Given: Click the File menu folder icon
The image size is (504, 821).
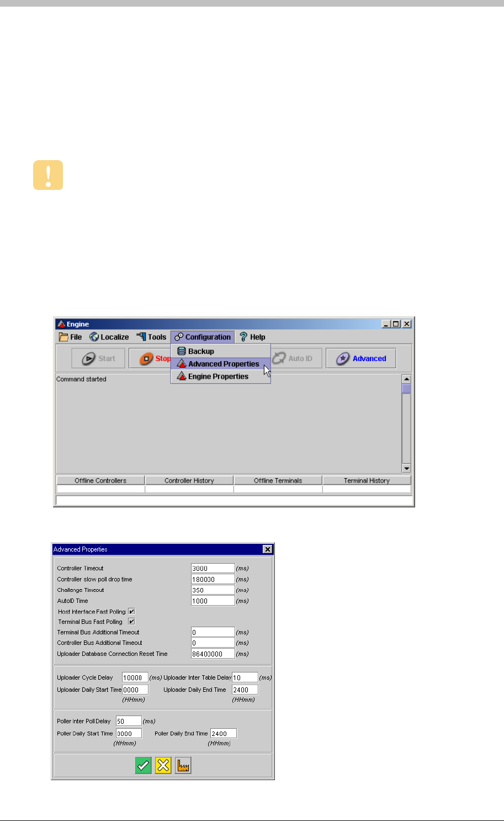Looking at the screenshot, I should 63,337.
